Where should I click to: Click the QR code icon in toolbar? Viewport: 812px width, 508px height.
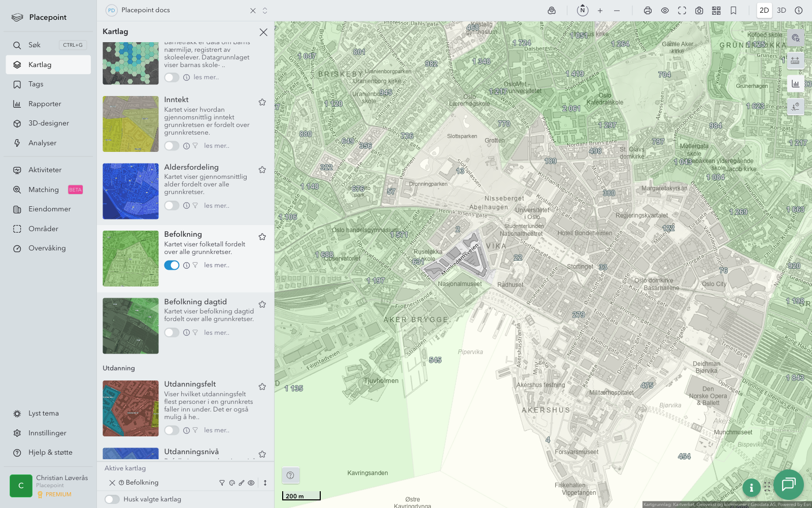pos(716,11)
